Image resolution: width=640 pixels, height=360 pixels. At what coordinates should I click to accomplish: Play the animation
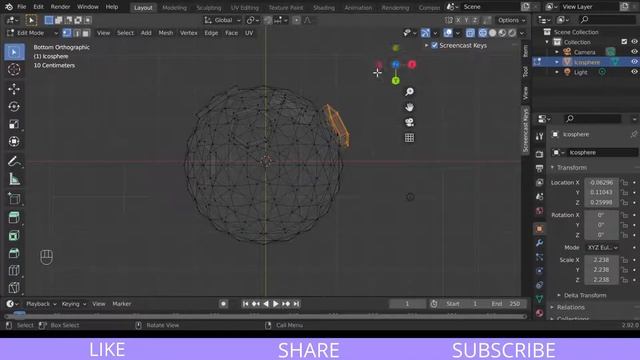coord(276,304)
